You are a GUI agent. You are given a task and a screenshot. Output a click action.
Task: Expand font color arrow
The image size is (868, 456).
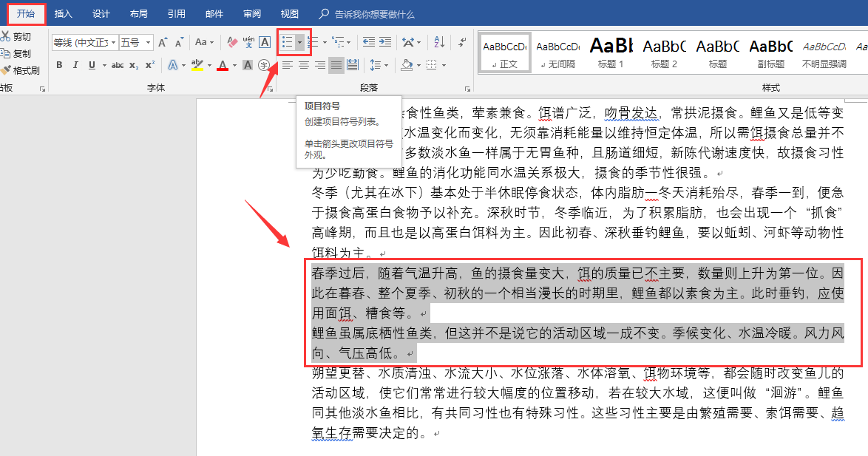coord(234,65)
